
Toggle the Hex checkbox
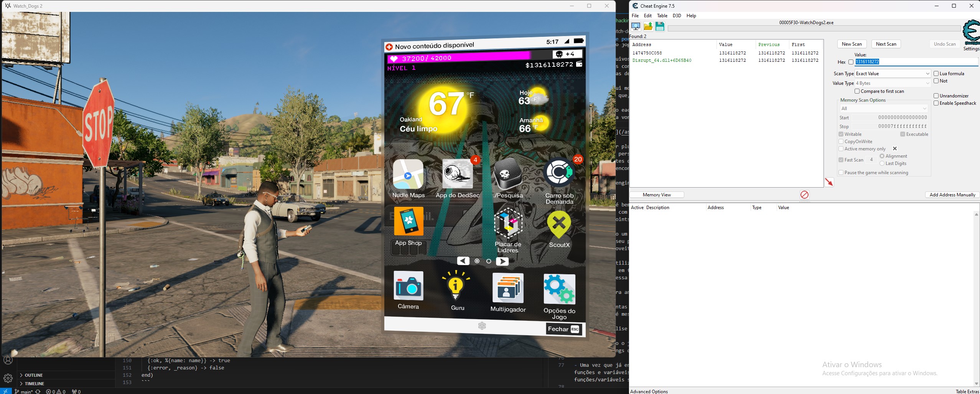851,62
